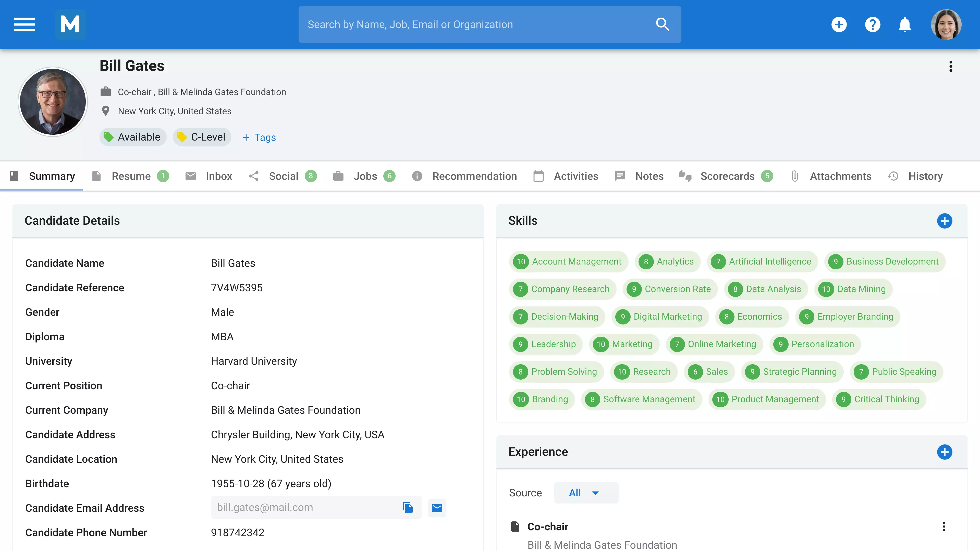The image size is (980, 551).
Task: Expand the Source All dropdown
Action: 585,493
